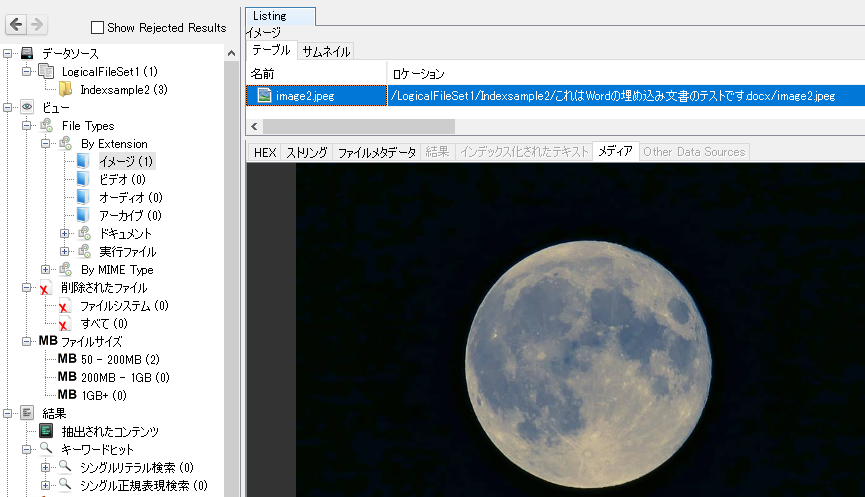Click the すべて (0) red X icon
Image resolution: width=865 pixels, height=497 pixels.
(64, 324)
